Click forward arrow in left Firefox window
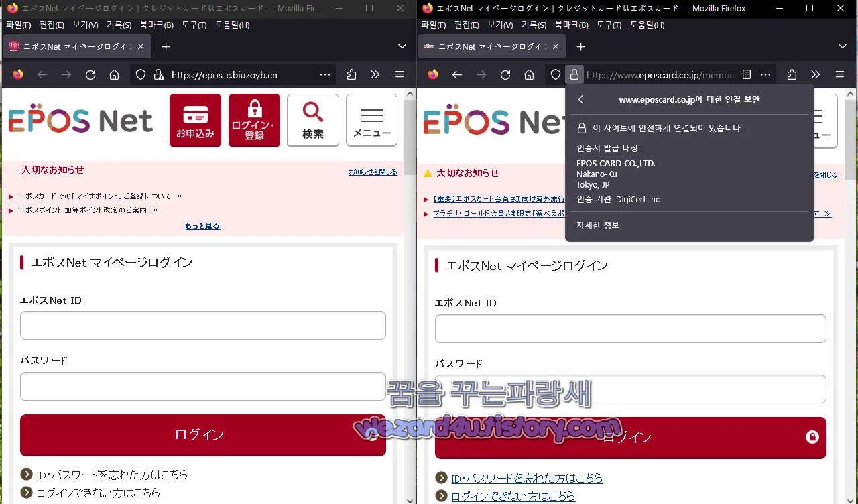Viewport: 858px width, 504px height. click(66, 75)
